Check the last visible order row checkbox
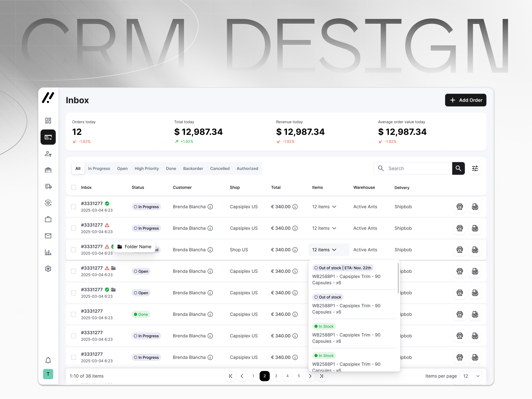Image resolution: width=532 pixels, height=399 pixels. click(x=74, y=358)
